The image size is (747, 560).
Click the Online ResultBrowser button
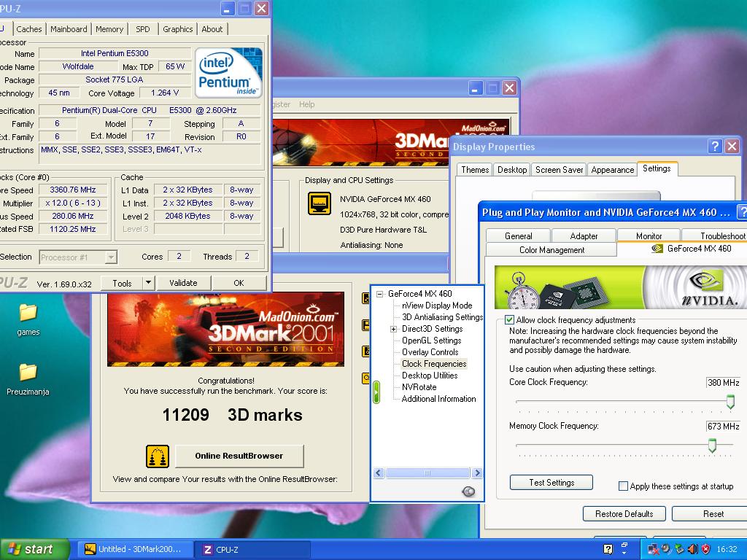(239, 456)
